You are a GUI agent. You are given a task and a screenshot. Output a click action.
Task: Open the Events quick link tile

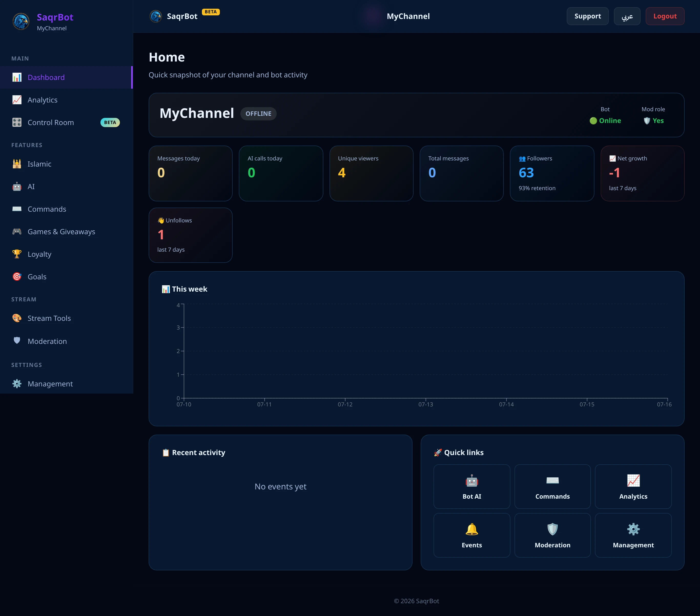pos(471,535)
